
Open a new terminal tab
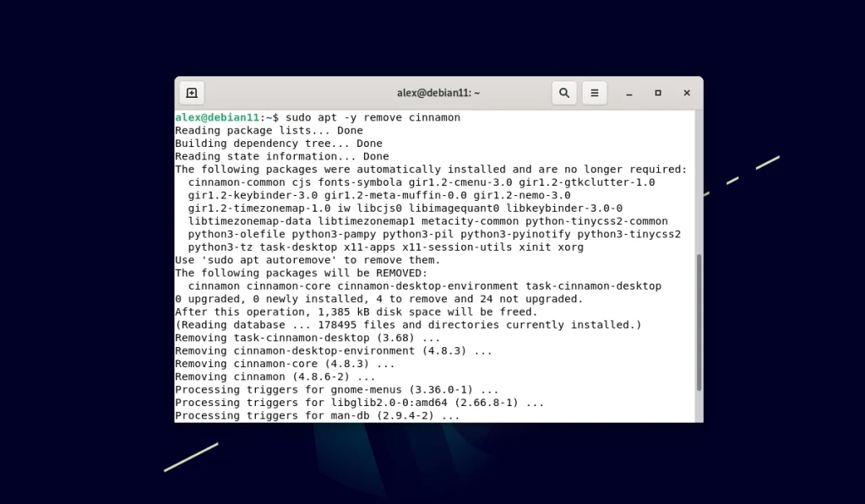[x=192, y=92]
